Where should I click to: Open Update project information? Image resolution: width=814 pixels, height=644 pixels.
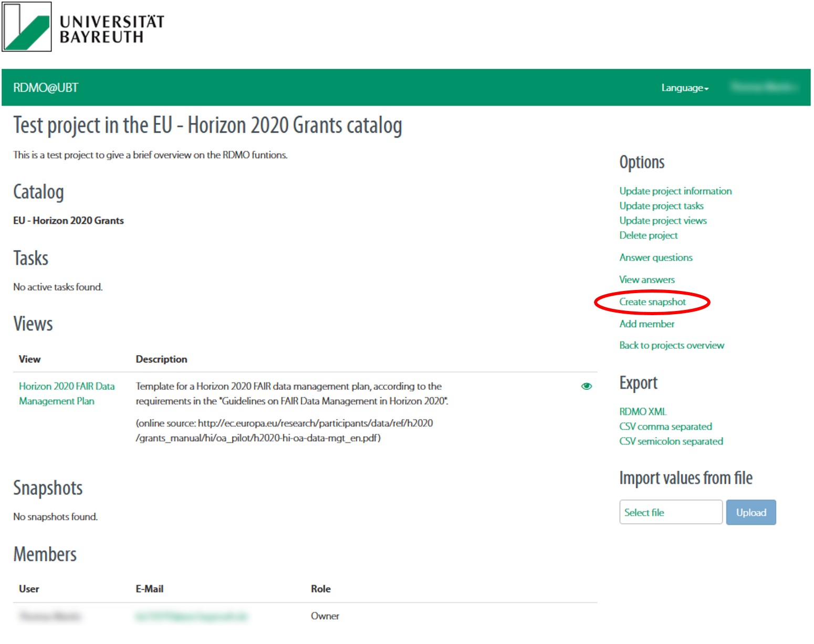click(x=675, y=191)
